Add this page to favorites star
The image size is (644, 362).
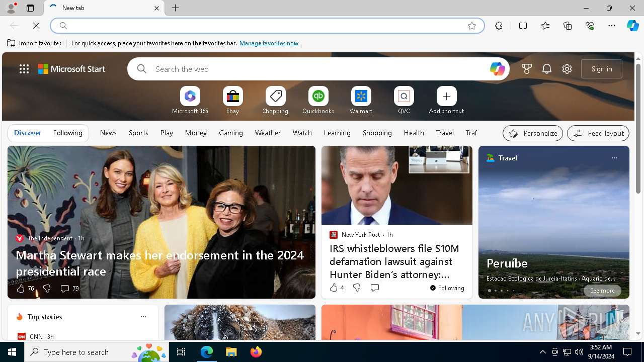[x=472, y=26]
